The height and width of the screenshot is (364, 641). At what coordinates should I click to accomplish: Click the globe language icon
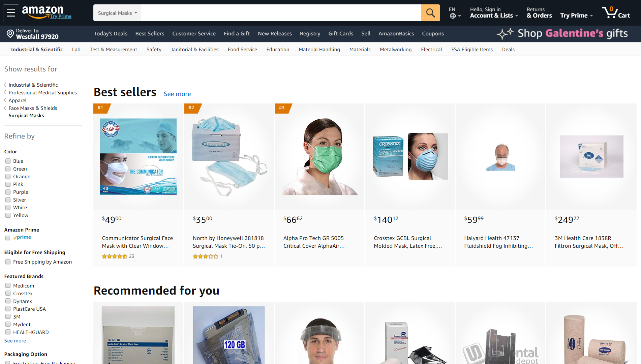[x=453, y=16]
